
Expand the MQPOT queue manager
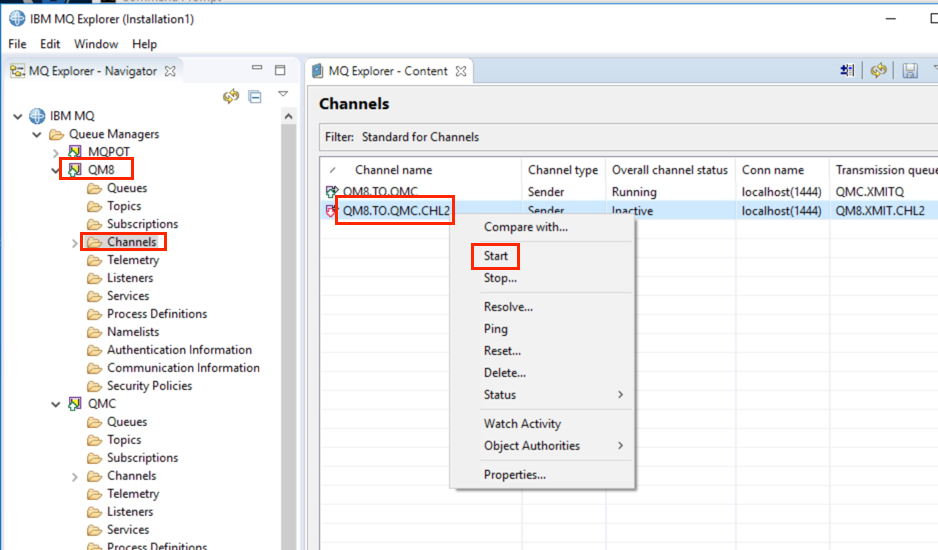56,153
